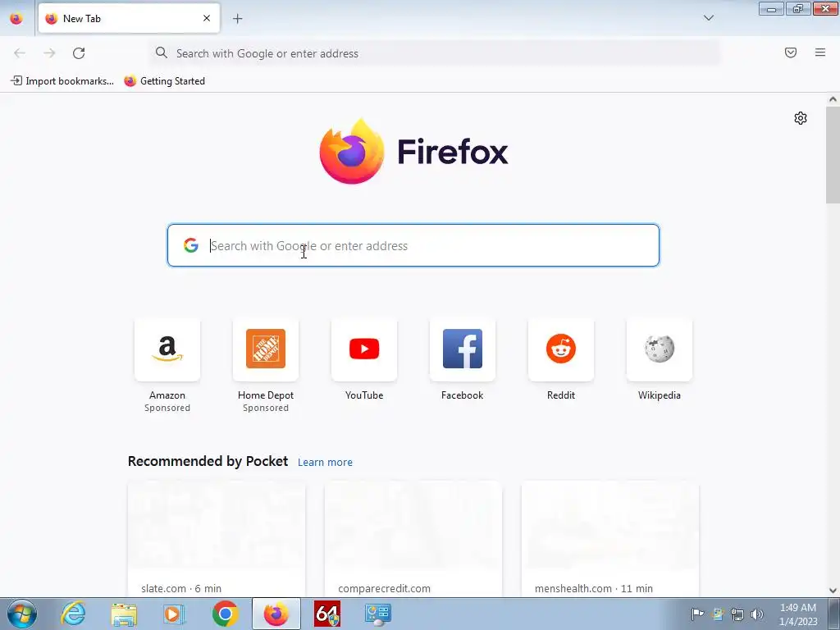Minimize the Firefox window
This screenshot has height=630, width=840.
(x=771, y=8)
